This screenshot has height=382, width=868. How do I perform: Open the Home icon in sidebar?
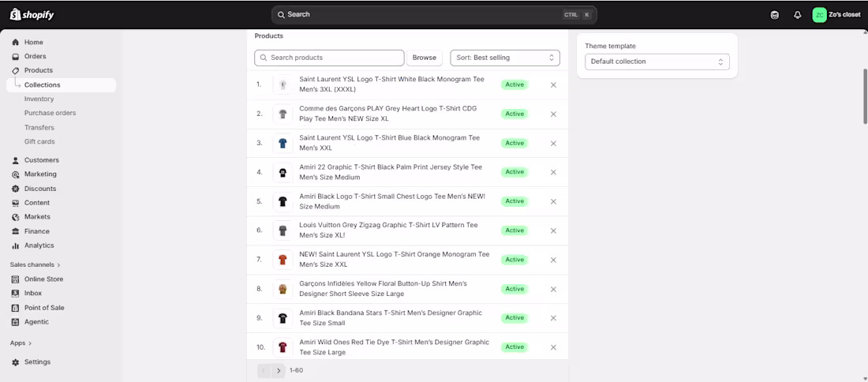coord(16,42)
